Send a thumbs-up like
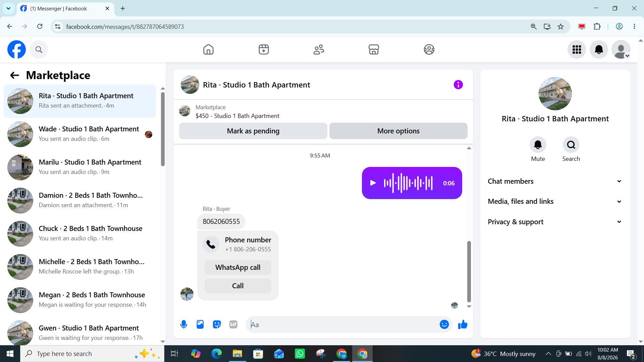The width and height of the screenshot is (644, 362). point(463,324)
